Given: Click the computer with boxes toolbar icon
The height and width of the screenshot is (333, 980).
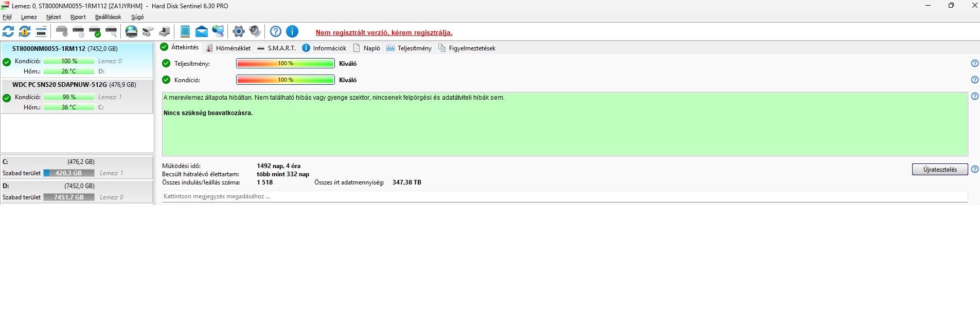Looking at the screenshot, I should click(165, 31).
